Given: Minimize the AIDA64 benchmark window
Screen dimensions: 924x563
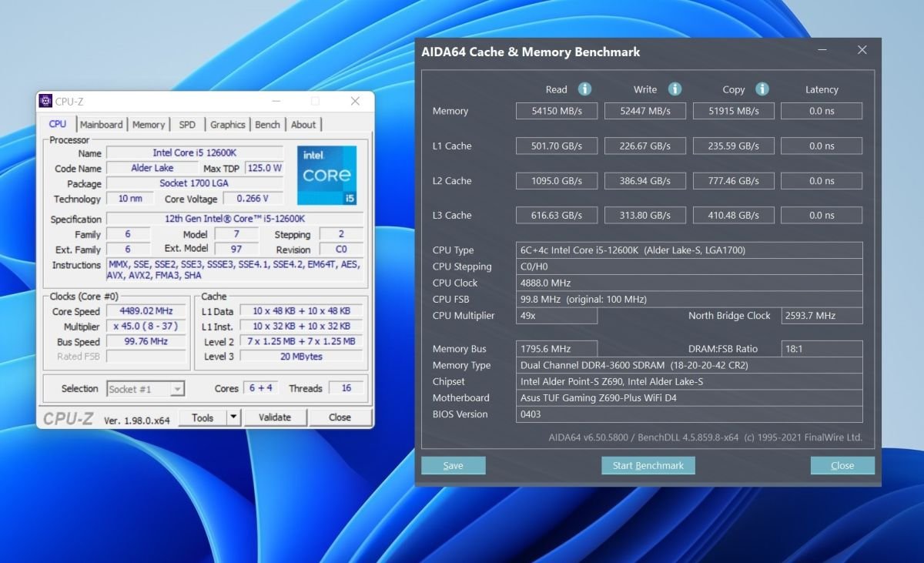Looking at the screenshot, I should 823,50.
